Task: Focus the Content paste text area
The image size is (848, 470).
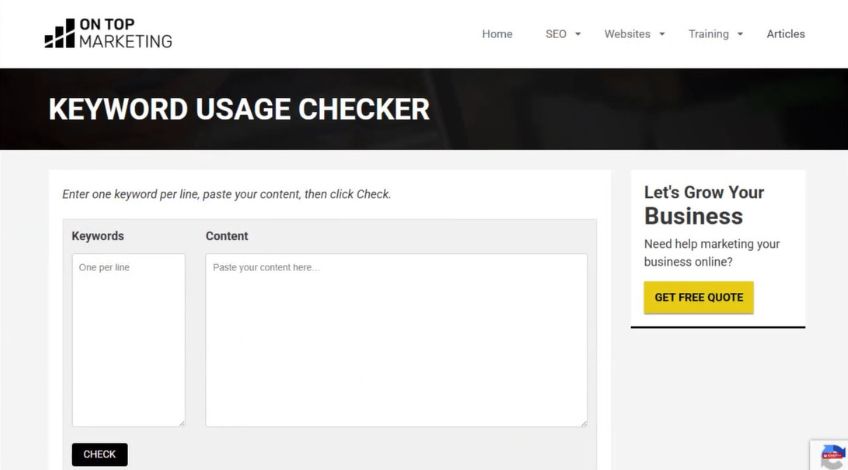Action: [396, 340]
